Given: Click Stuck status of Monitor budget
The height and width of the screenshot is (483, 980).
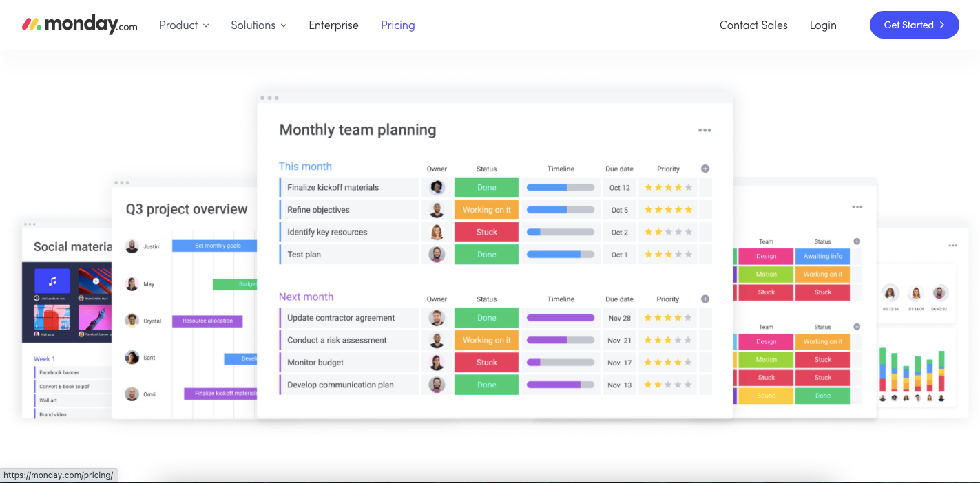Looking at the screenshot, I should tap(486, 363).
